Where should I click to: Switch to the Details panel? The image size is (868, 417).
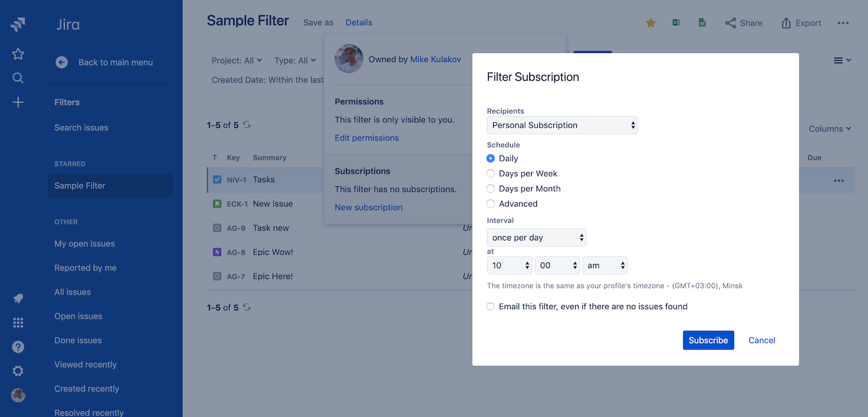pyautogui.click(x=359, y=22)
